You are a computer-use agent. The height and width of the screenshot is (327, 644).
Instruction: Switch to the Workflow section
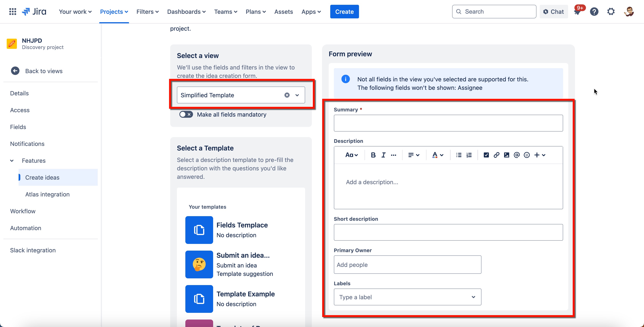pyautogui.click(x=23, y=211)
